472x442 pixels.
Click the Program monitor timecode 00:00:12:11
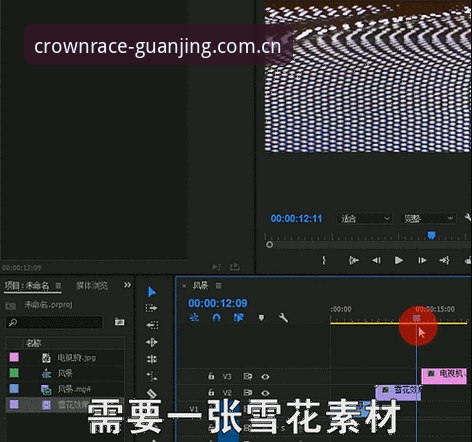point(296,219)
